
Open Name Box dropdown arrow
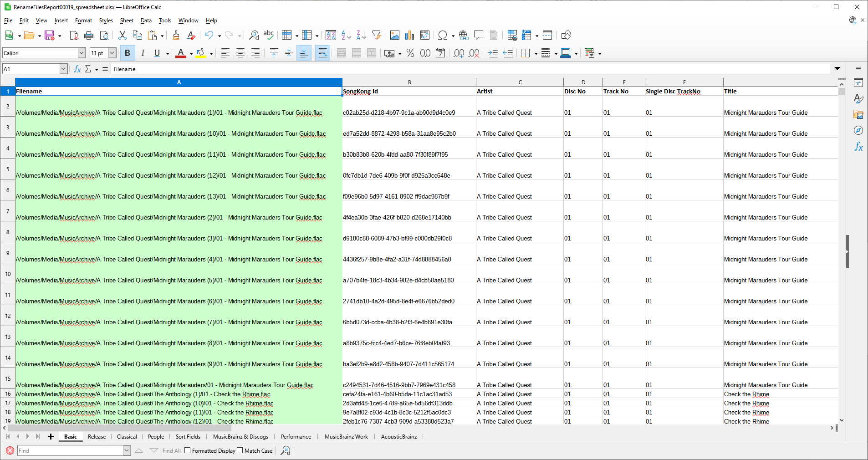pyautogui.click(x=64, y=69)
